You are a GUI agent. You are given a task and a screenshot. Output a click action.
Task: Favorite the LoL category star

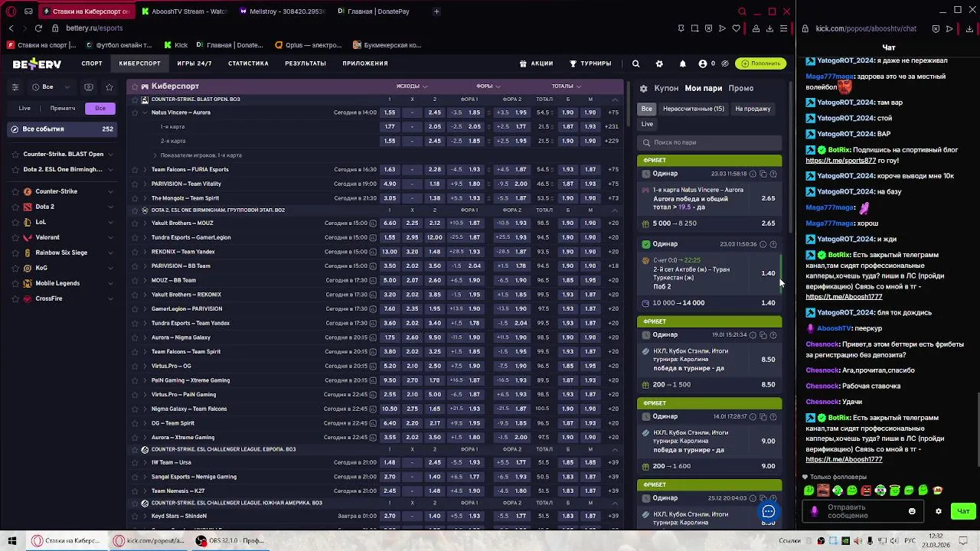(15, 222)
